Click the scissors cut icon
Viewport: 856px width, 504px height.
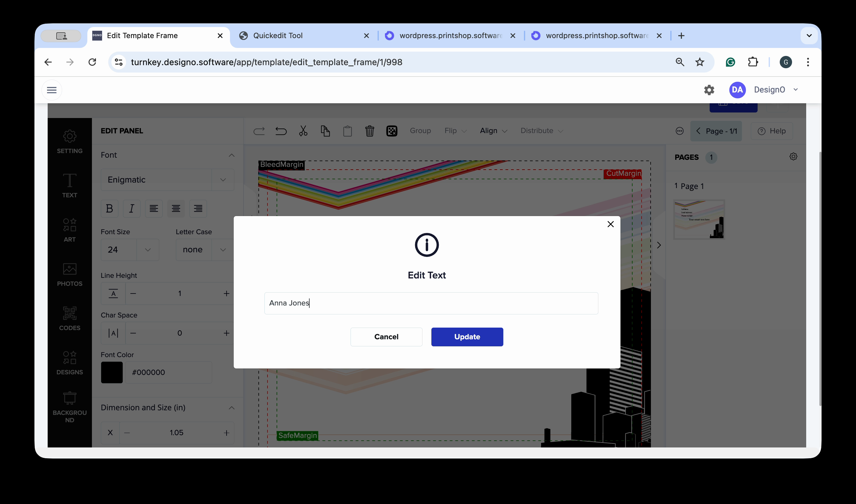tap(303, 131)
